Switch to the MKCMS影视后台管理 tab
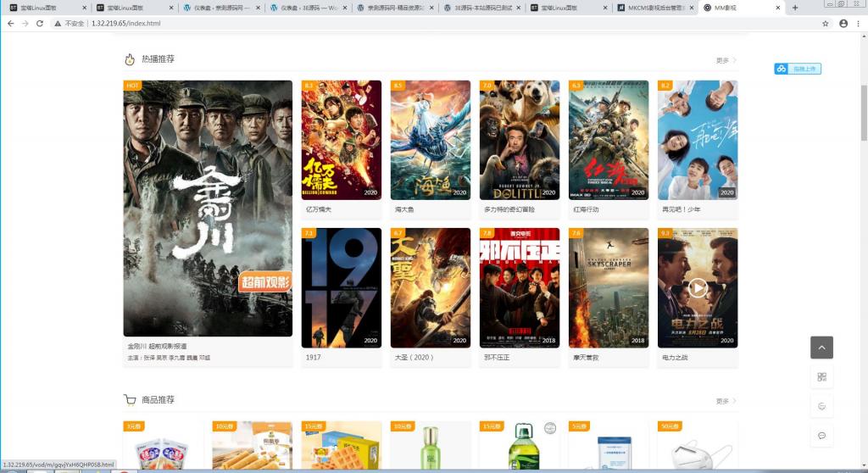The image size is (868, 473). [654, 8]
